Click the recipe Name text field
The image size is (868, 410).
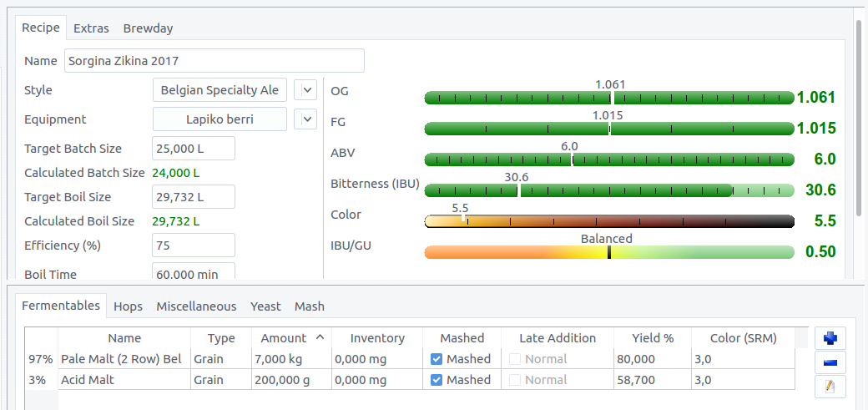pyautogui.click(x=214, y=61)
